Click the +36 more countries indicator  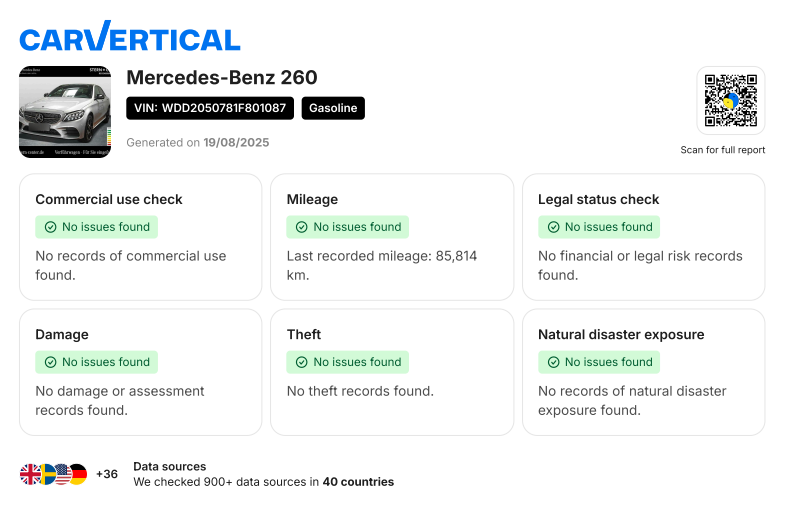tap(107, 474)
